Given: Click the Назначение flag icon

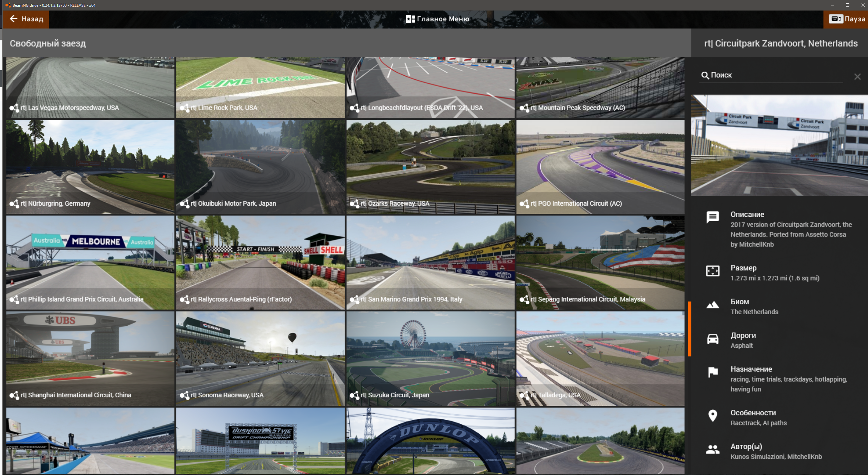Looking at the screenshot, I should coord(713,372).
